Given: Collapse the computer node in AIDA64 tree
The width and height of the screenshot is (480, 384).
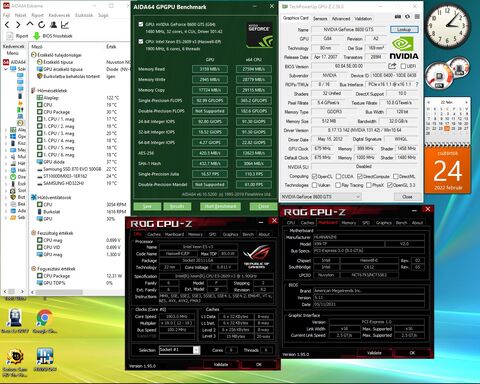Looking at the screenshot, I should (6, 69).
